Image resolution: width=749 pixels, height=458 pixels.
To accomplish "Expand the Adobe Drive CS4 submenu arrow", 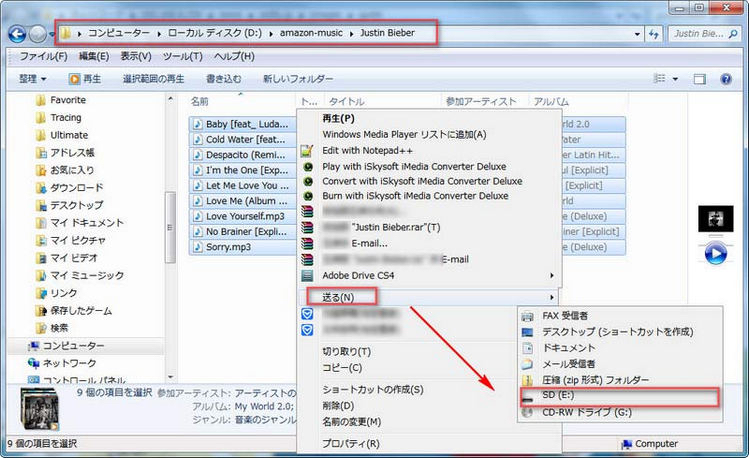I will [x=552, y=276].
